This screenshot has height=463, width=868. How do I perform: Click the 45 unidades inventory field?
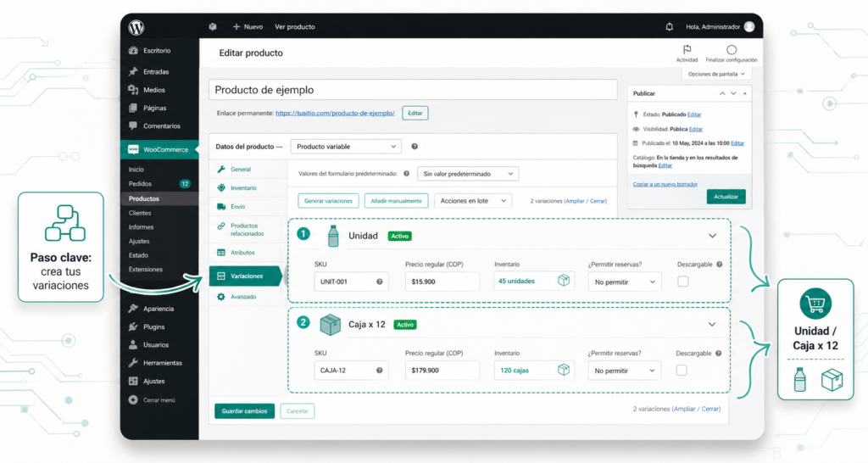pos(534,282)
